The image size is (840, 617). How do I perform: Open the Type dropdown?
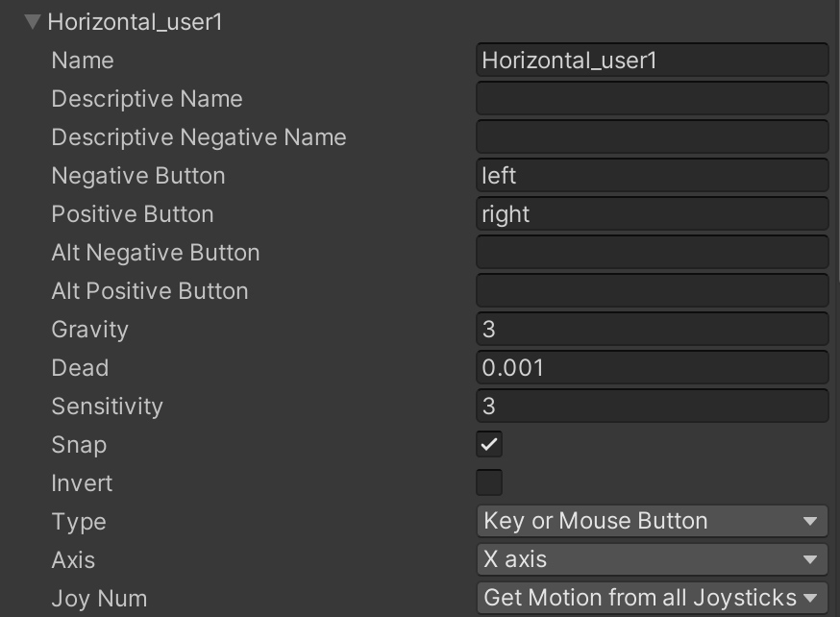pos(653,521)
